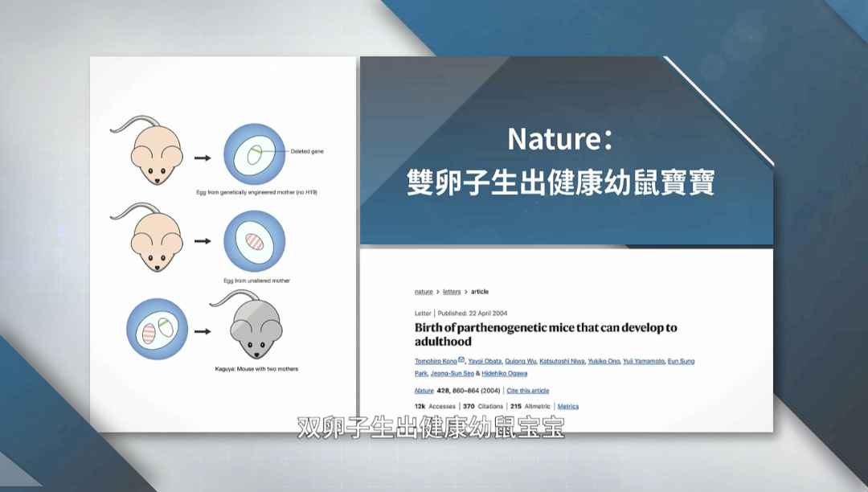Click 'Kaguya: Mouse with two mothers' caption

[x=257, y=368]
